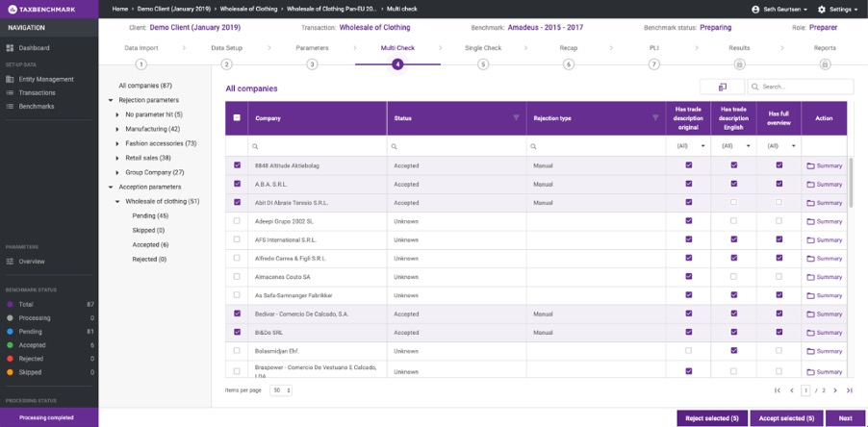Click the Transactions sidebar icon
This screenshot has height=427, width=868.
pos(10,93)
